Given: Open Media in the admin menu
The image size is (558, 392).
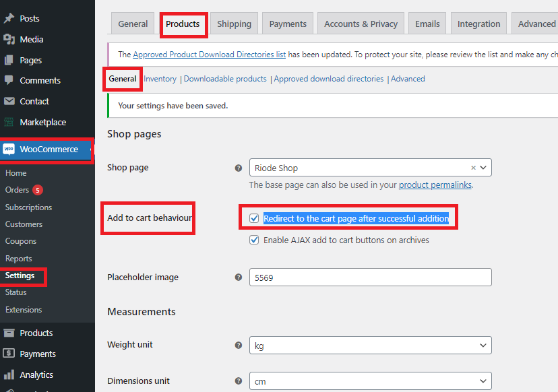Looking at the screenshot, I should [31, 39].
